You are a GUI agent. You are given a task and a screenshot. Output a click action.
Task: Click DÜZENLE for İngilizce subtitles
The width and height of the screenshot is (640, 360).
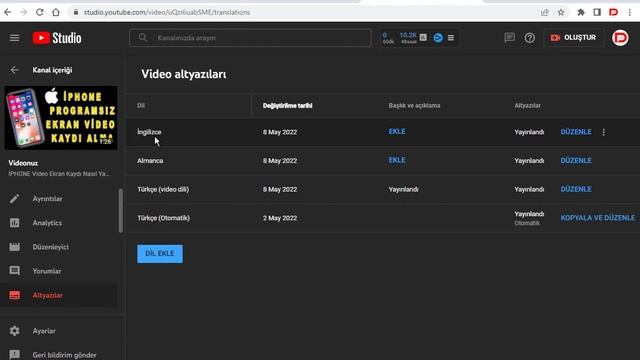pos(576,132)
